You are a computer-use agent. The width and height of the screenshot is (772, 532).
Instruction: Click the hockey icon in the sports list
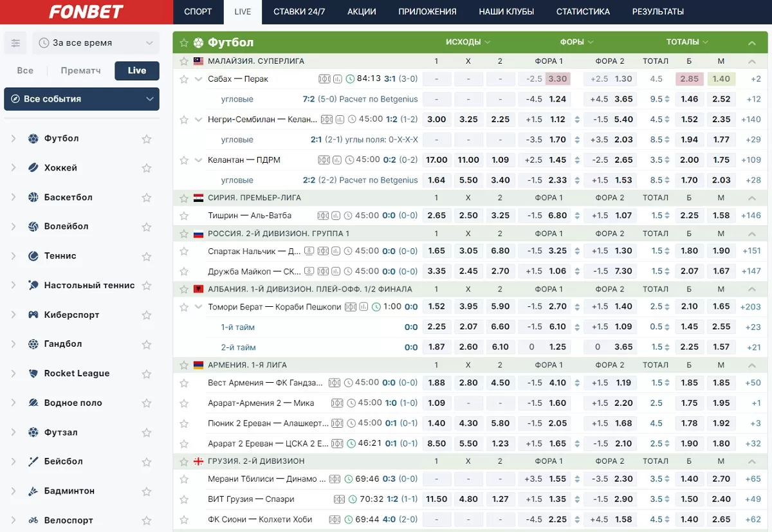(x=33, y=168)
